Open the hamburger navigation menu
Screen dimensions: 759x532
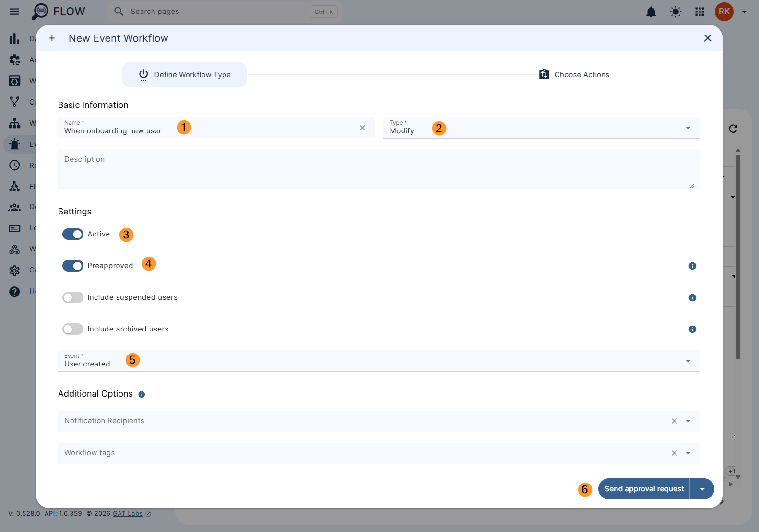coord(14,12)
